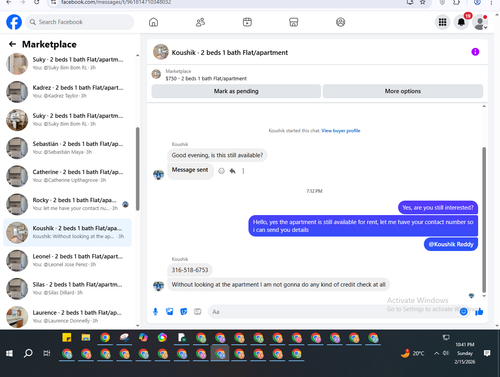Open the account profile menu
The height and width of the screenshot is (377, 500).
point(480,22)
